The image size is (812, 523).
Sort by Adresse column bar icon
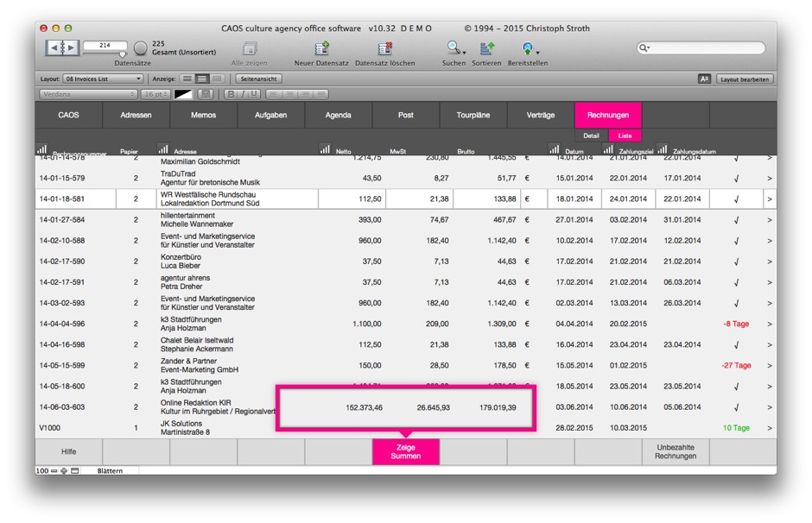(x=163, y=149)
